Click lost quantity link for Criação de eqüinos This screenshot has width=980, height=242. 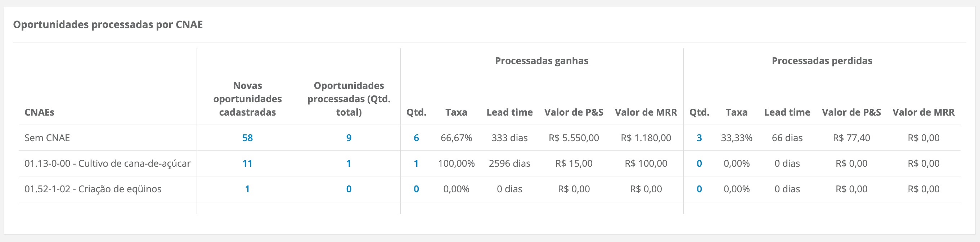(699, 189)
